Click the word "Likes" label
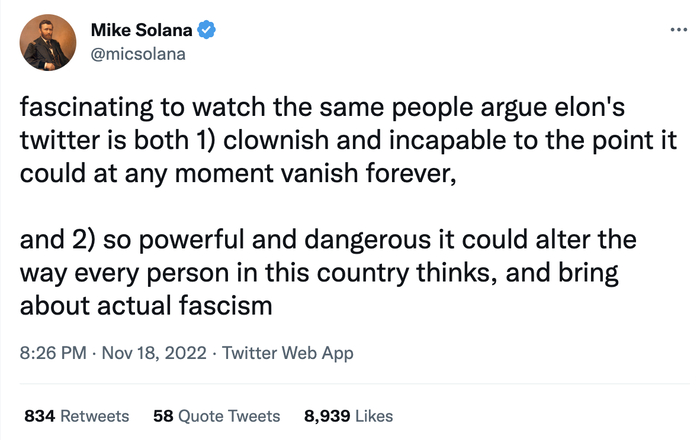 click(372, 415)
